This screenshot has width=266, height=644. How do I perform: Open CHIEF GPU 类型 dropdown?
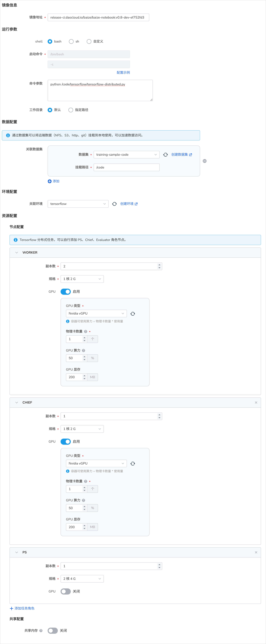point(96,463)
